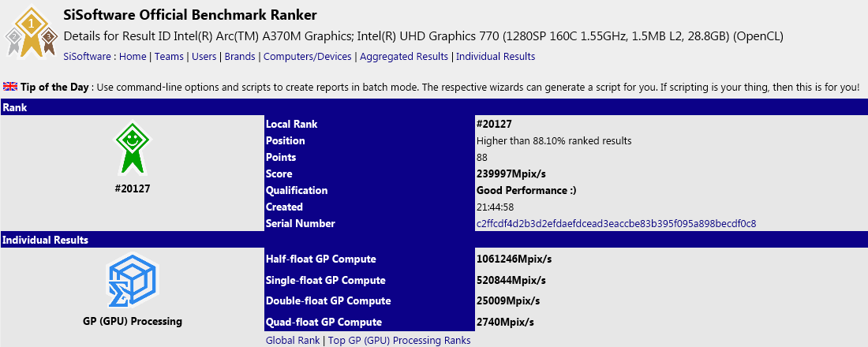This screenshot has width=868, height=347.
Task: Click the '2740Mpix/s' quad-float value
Action: (x=505, y=322)
